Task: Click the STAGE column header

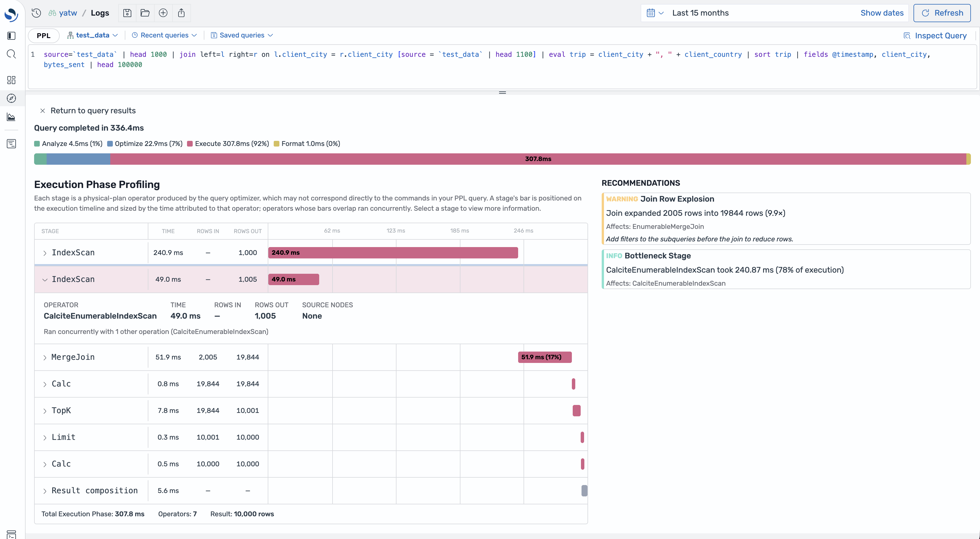Action: (50, 231)
